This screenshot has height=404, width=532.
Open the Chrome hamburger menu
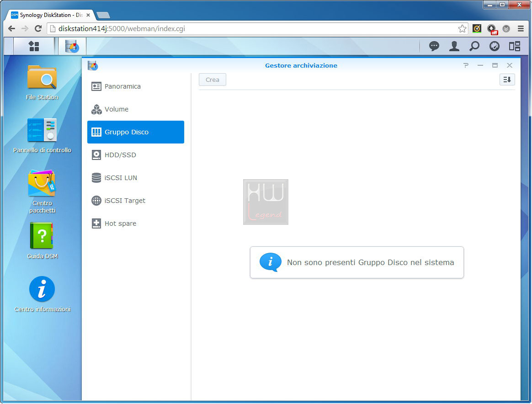point(521,29)
